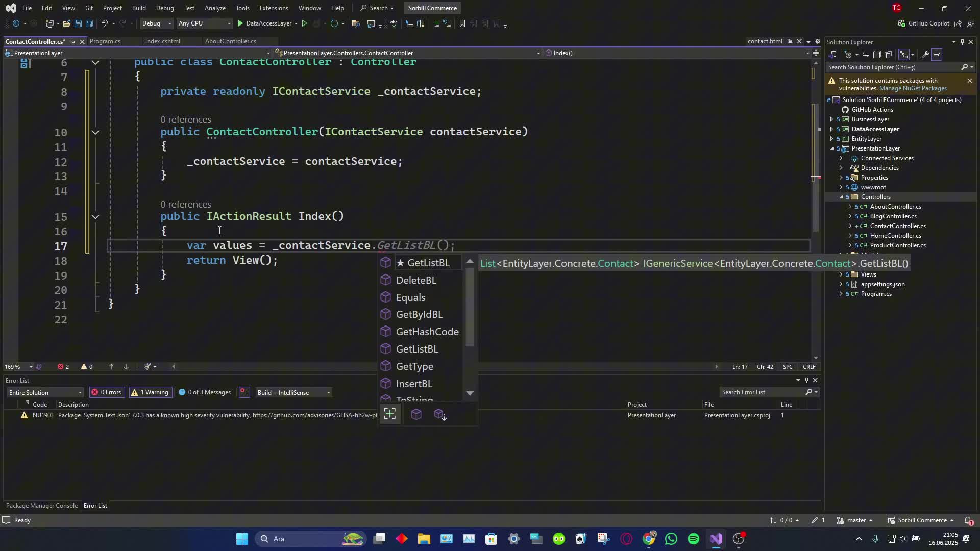Click the New Project icon in the toolbar
Viewport: 980px width, 551px height.
pos(50,23)
